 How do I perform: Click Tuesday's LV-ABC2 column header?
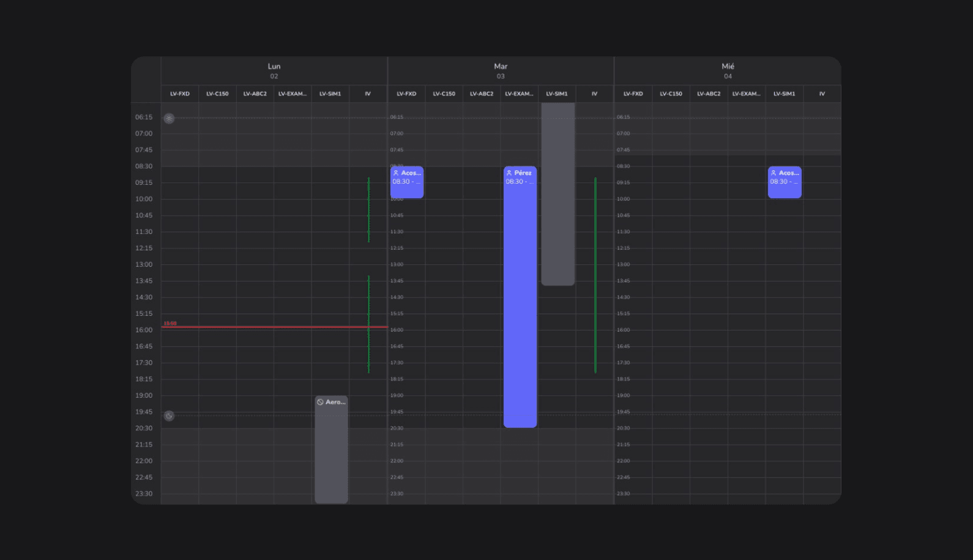482,94
